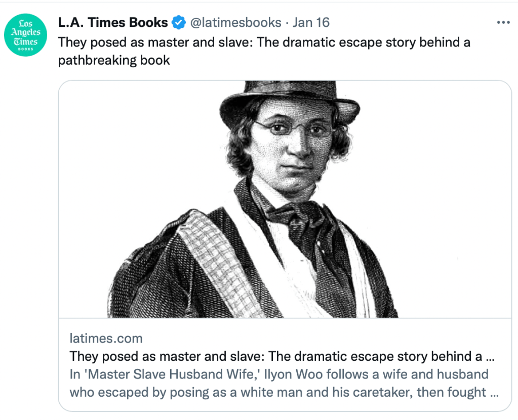Visit the @latimesbooks handle link
Viewport: 518px width, 420px height.
235,23
